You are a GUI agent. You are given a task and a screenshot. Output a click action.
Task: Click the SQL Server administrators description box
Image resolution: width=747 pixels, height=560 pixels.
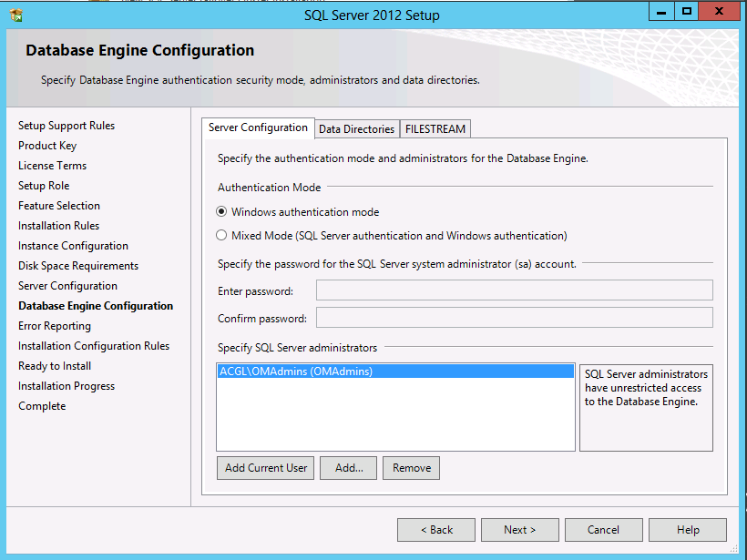pyautogui.click(x=646, y=408)
